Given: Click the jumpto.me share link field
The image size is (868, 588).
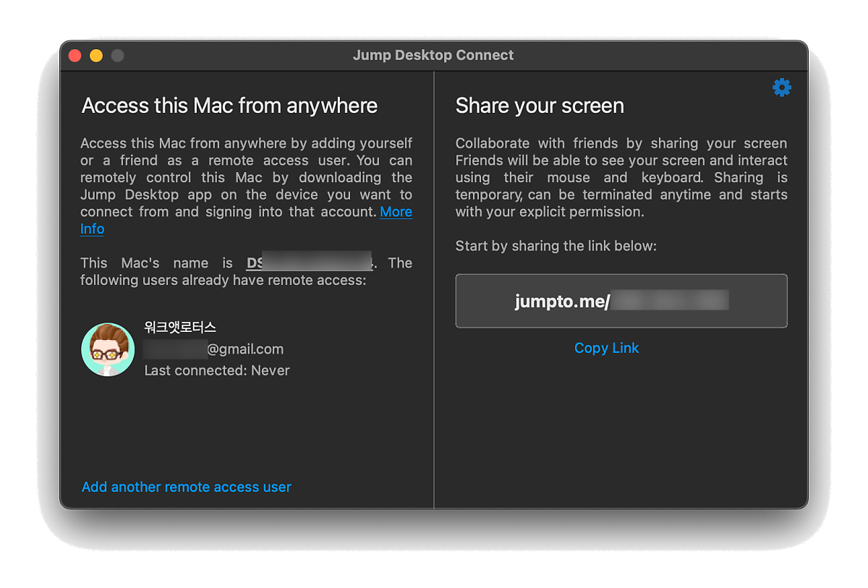Looking at the screenshot, I should click(x=621, y=301).
